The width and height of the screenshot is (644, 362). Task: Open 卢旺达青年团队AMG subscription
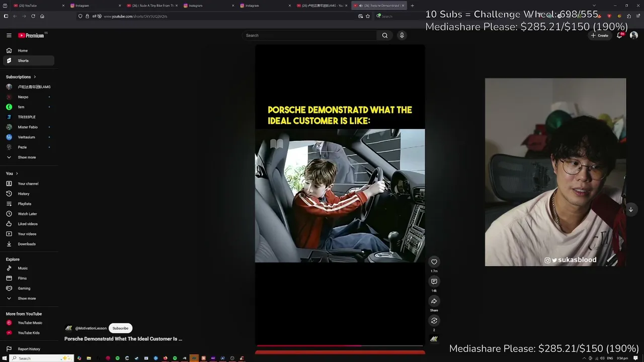28,87
